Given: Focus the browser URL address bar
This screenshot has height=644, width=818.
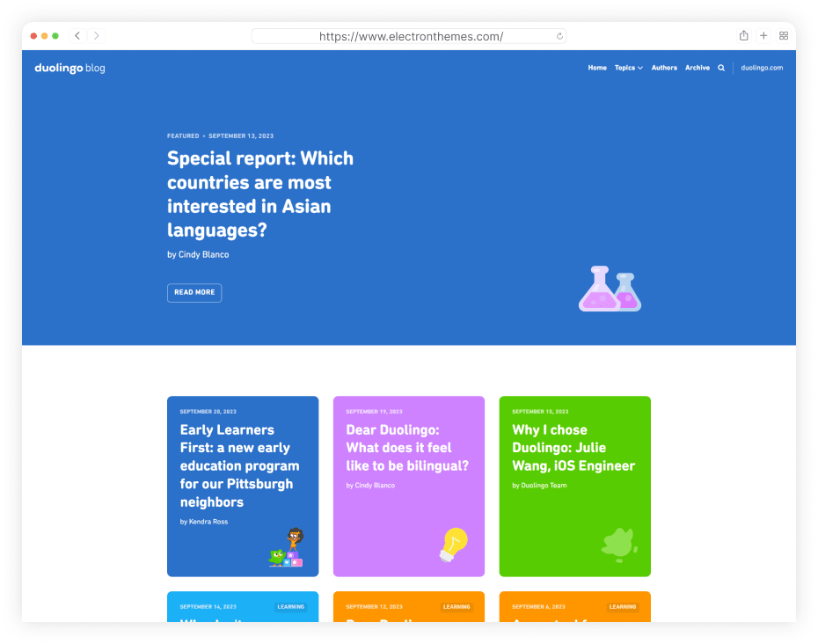Looking at the screenshot, I should 408,36.
